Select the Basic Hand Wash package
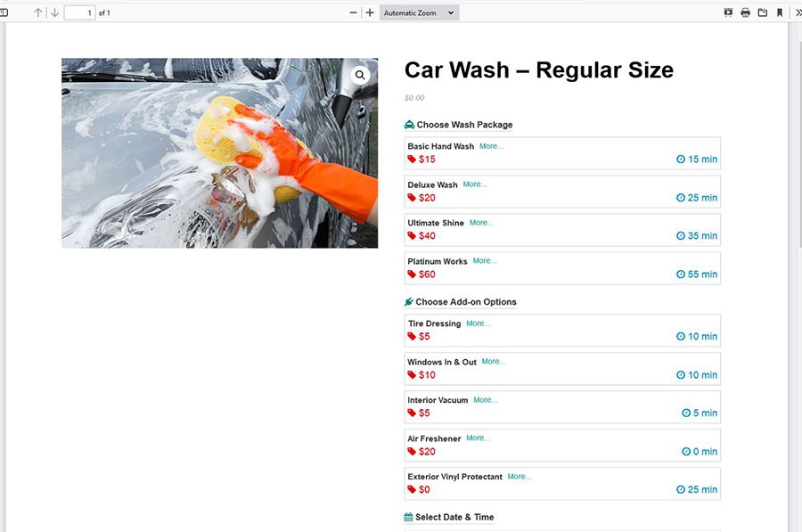 562,153
